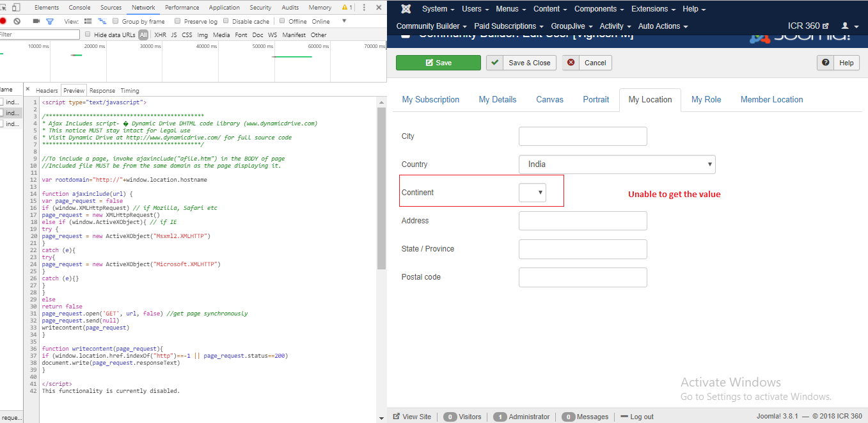Switch to the Elements tab in DevTools
This screenshot has width=868, height=423.
tap(47, 8)
